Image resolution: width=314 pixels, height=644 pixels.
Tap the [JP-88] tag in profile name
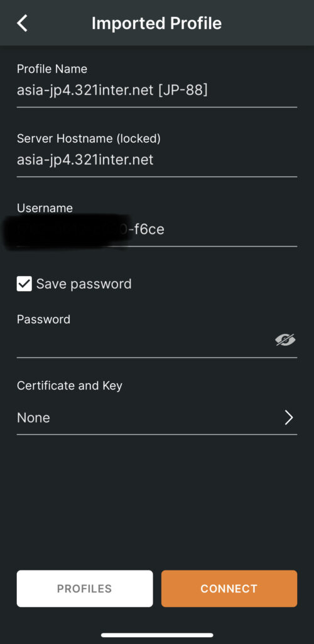182,90
